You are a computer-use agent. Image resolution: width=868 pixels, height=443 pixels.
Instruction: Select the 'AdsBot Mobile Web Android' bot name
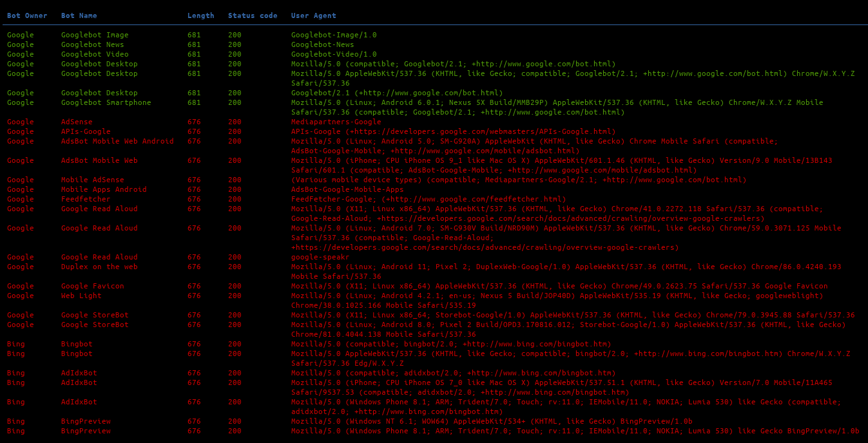(x=117, y=141)
